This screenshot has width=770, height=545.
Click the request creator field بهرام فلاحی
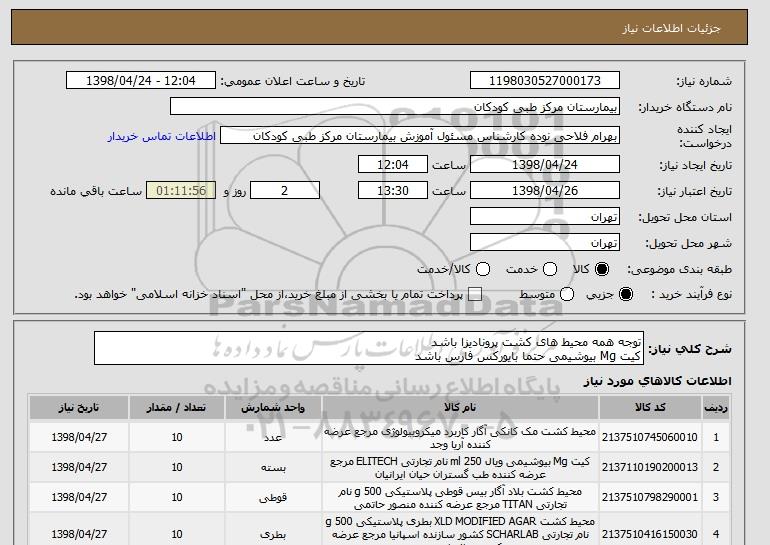(x=420, y=136)
